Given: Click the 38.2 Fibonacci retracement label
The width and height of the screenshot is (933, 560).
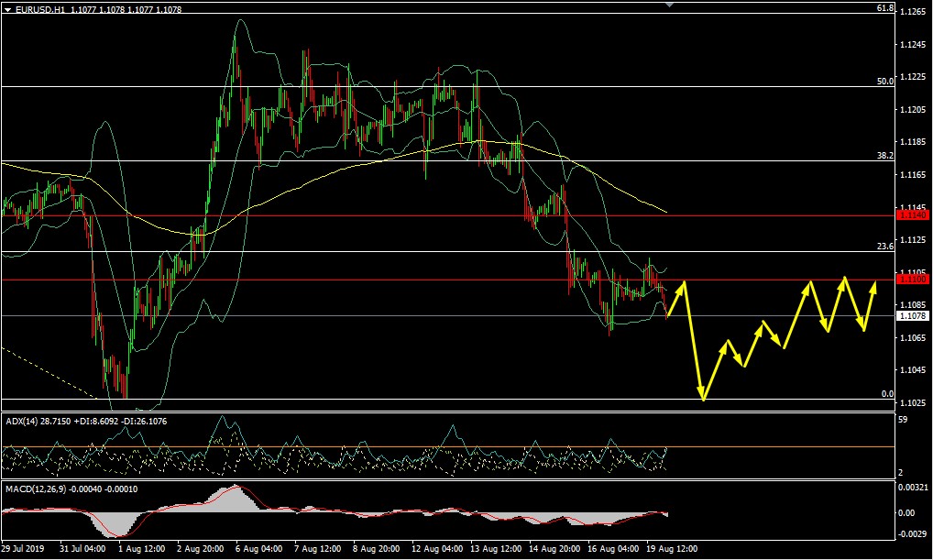Looking at the screenshot, I should 884,156.
